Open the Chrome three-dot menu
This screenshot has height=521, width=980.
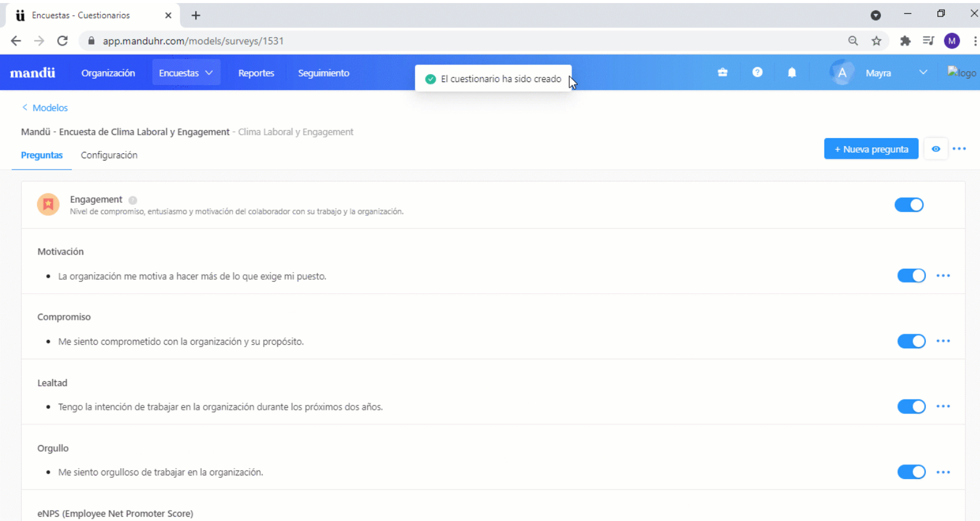coord(975,41)
